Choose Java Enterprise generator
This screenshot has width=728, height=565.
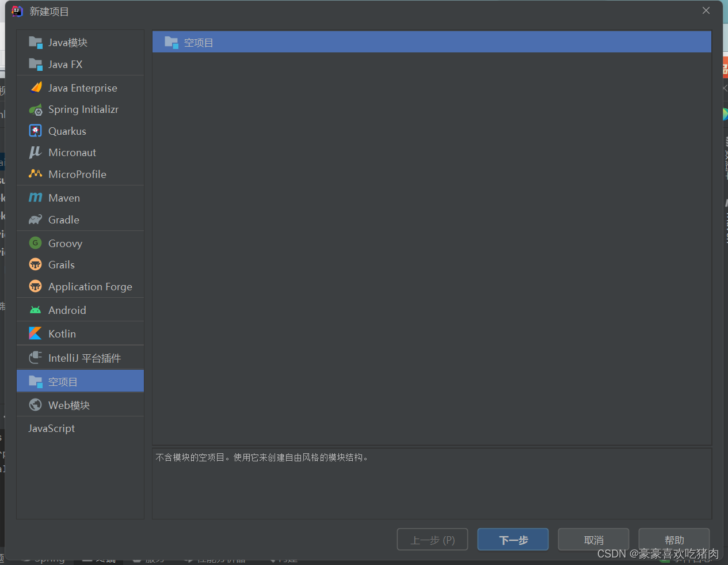[81, 88]
